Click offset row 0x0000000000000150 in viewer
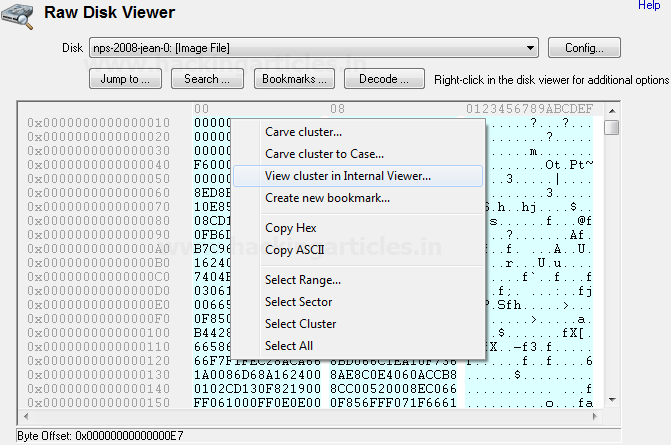Viewport: 671px width, 445px height. (98, 402)
